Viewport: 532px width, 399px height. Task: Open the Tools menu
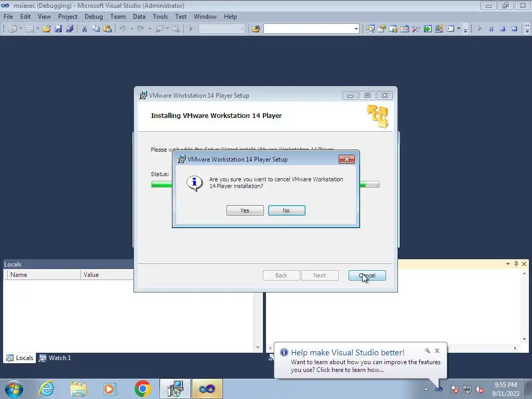coord(160,16)
